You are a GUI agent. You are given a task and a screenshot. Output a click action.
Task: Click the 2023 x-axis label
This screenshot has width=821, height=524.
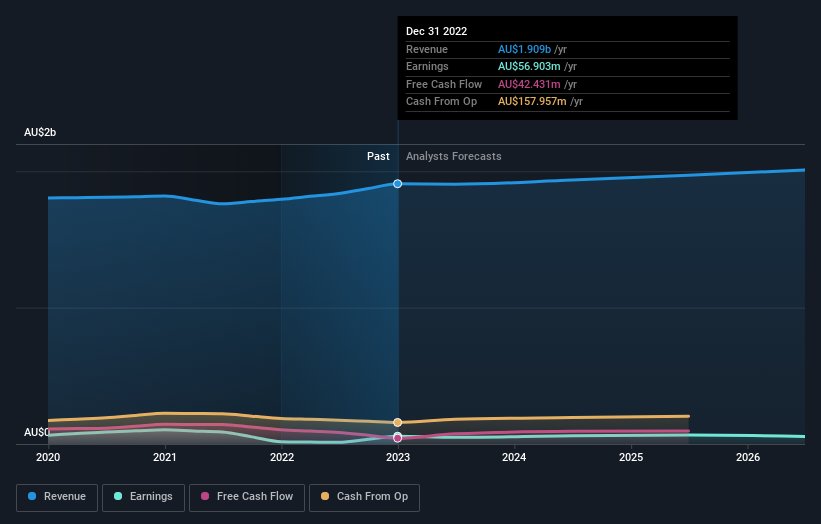tap(398, 457)
